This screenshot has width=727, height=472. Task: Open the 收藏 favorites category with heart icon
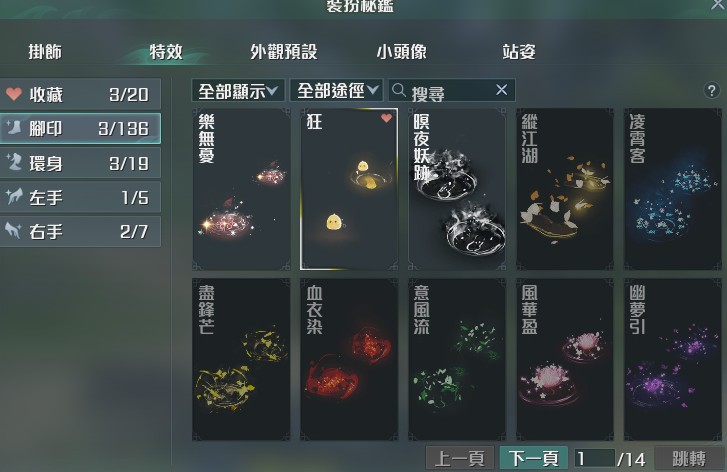click(x=80, y=94)
